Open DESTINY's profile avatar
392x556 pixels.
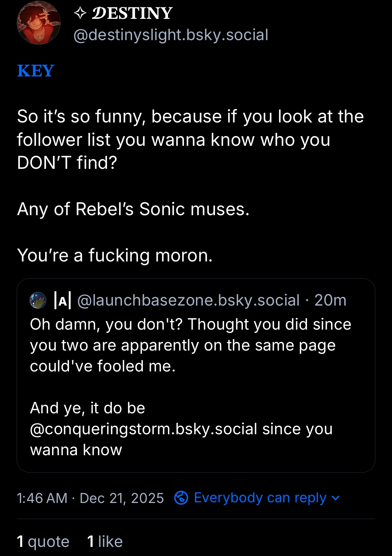point(39,23)
